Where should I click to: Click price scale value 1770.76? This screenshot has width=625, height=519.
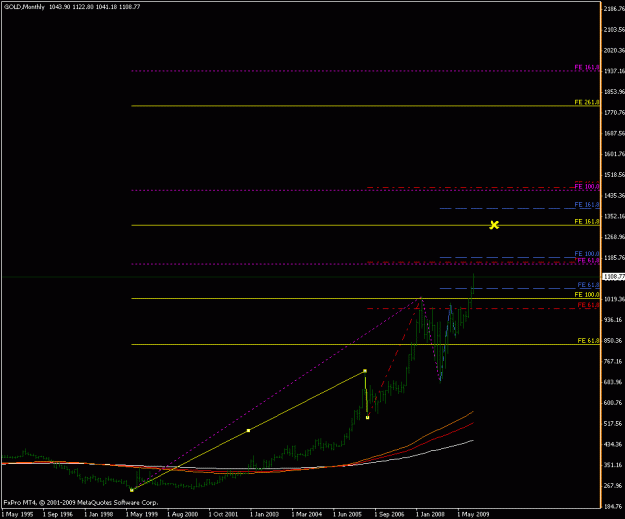(x=614, y=113)
